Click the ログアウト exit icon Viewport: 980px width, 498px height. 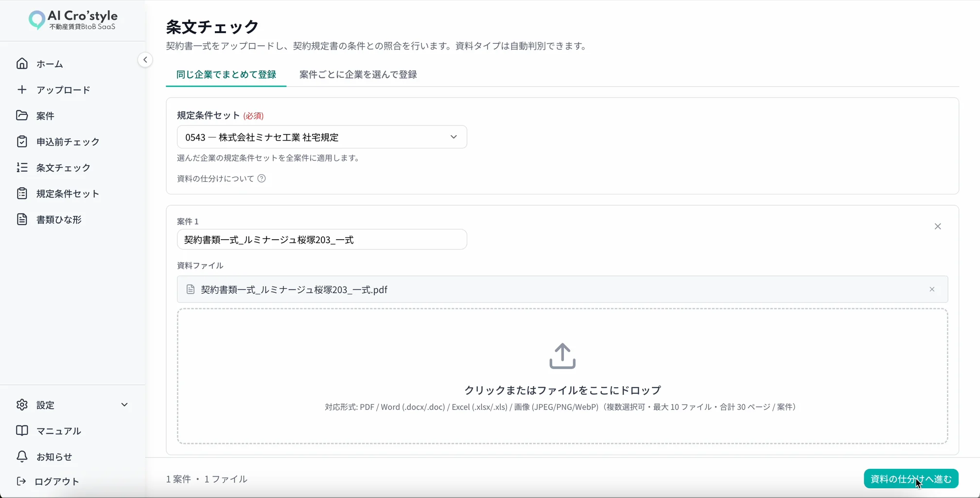pyautogui.click(x=21, y=481)
